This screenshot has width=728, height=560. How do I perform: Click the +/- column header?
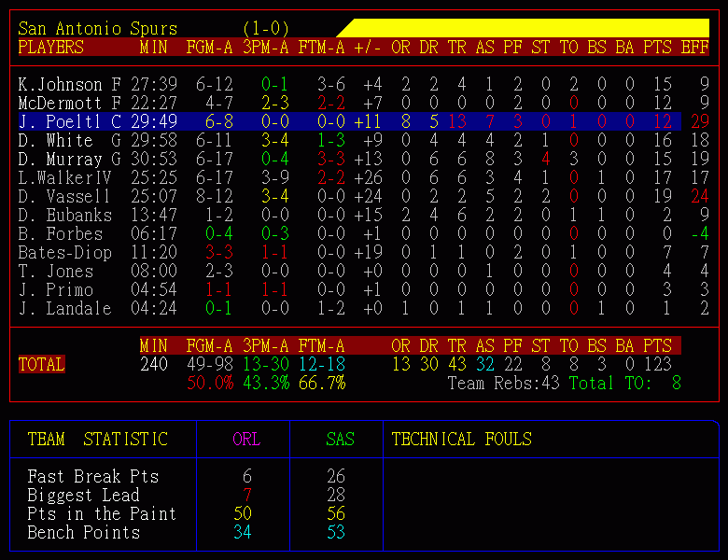pyautogui.click(x=368, y=48)
